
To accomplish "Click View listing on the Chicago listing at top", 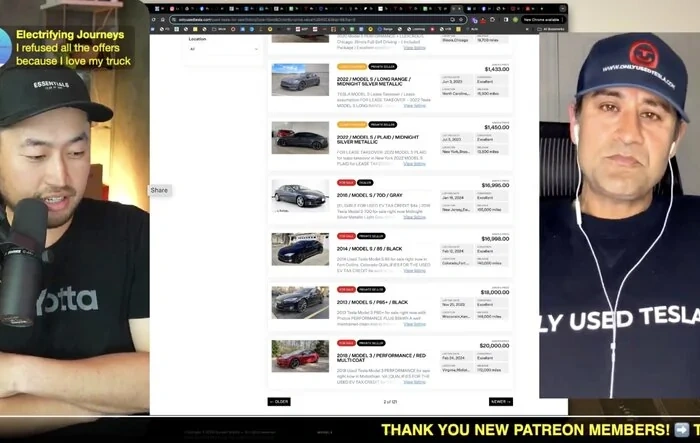I will pos(414,48).
